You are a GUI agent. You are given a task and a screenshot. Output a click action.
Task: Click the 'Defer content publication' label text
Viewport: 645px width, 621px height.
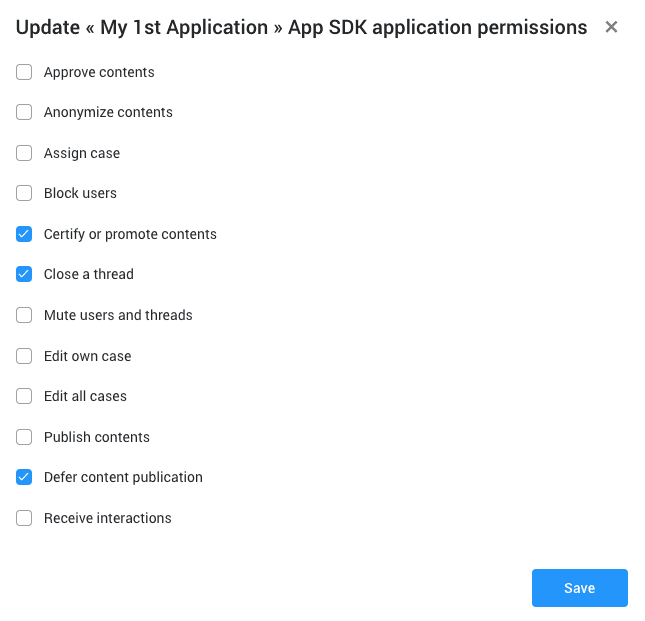pyautogui.click(x=123, y=477)
